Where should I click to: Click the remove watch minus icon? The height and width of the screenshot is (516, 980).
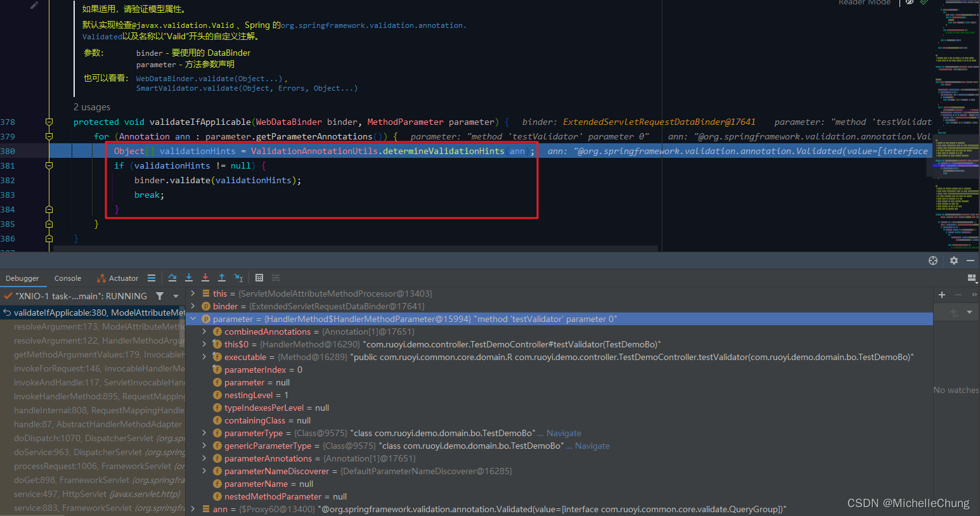point(958,295)
